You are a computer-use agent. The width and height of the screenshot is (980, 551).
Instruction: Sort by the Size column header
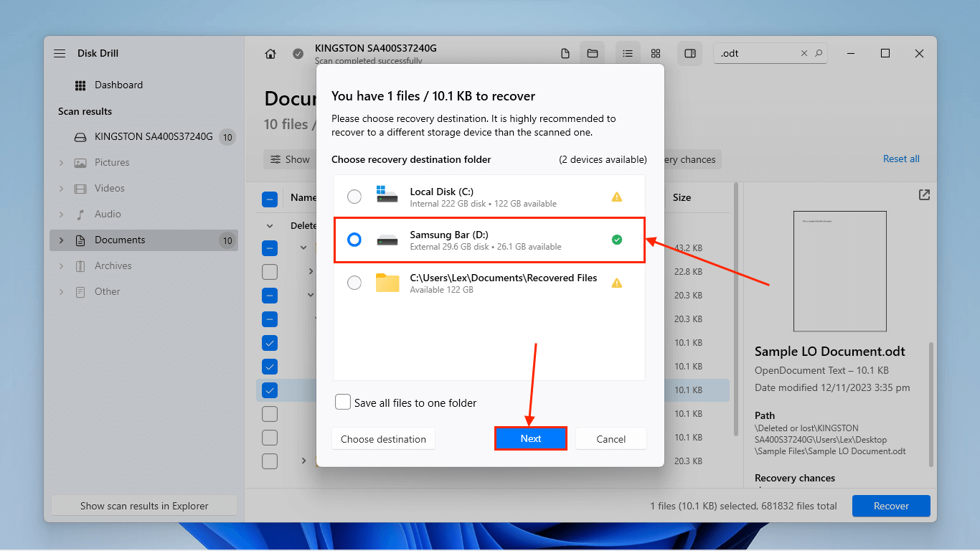682,197
